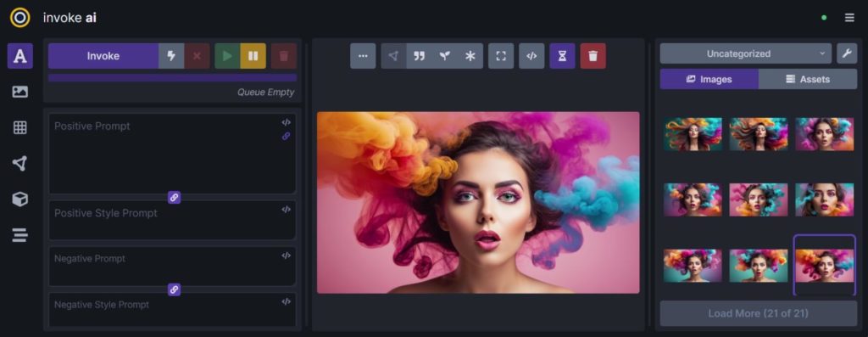
Task: Add embedding to Positive Prompt code icon
Action: [287, 122]
